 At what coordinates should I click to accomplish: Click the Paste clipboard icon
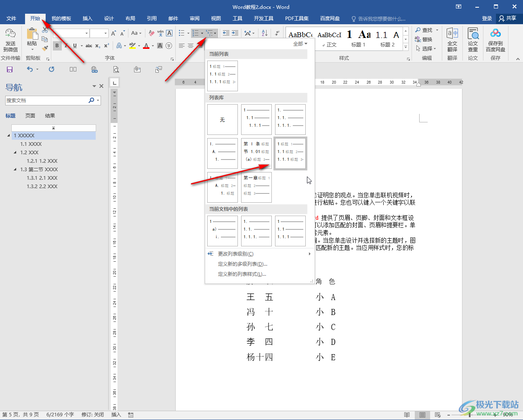(32, 34)
